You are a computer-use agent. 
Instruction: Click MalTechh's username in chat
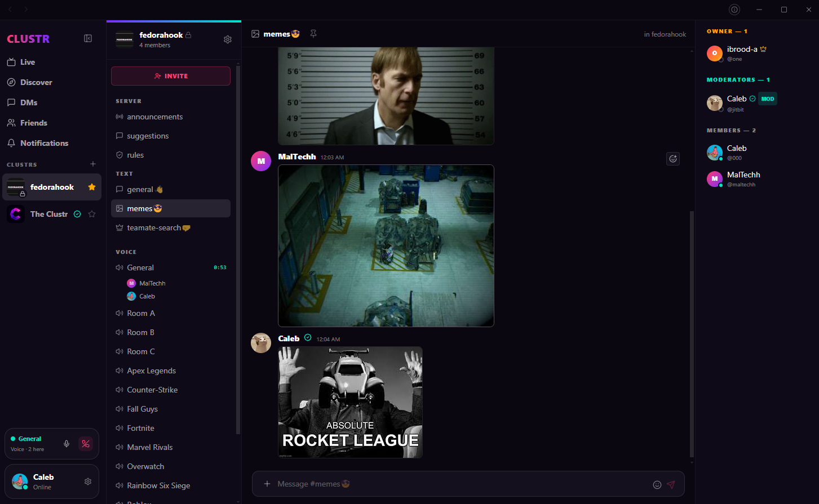(x=297, y=157)
